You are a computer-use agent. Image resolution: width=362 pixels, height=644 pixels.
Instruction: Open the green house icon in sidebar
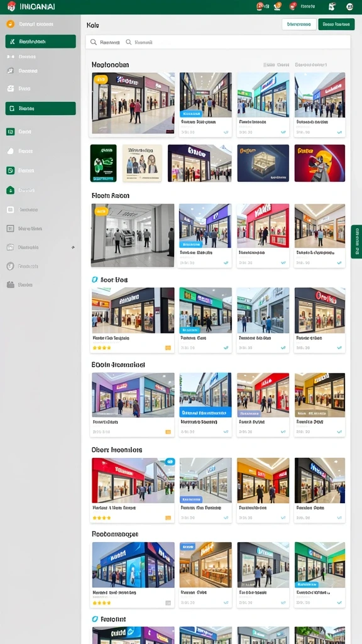pyautogui.click(x=10, y=190)
